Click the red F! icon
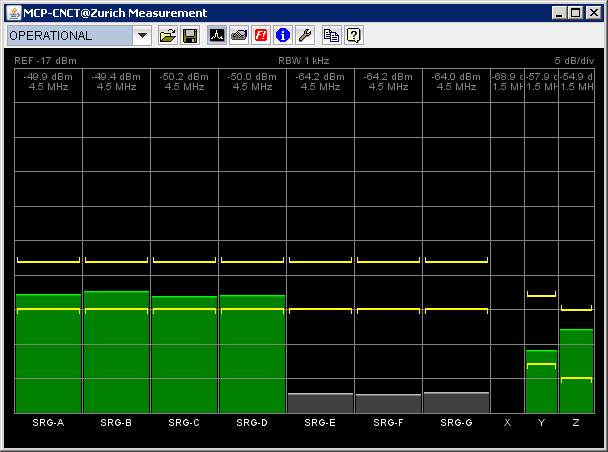 tap(261, 36)
